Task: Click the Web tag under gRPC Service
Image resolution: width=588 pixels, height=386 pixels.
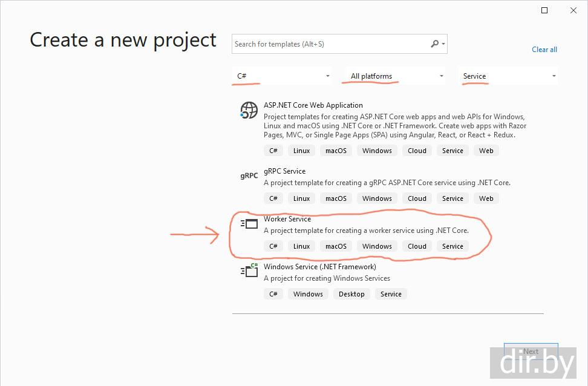Action: tap(486, 198)
